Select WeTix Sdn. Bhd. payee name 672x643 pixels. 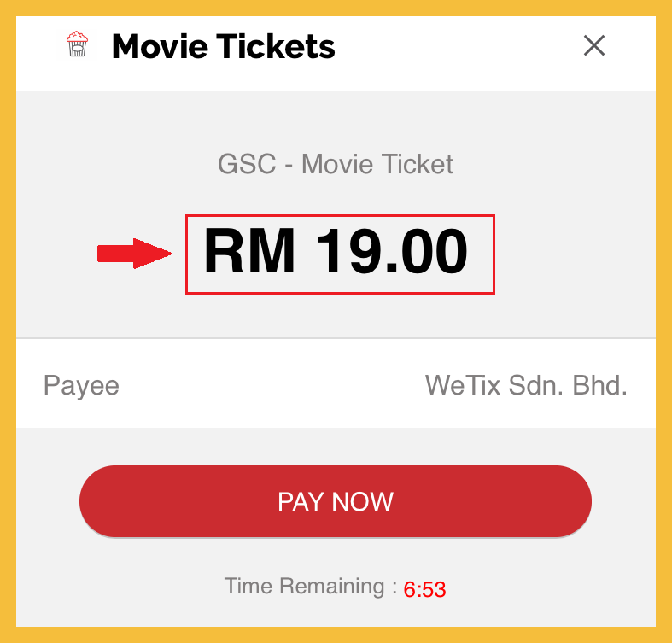[526, 385]
